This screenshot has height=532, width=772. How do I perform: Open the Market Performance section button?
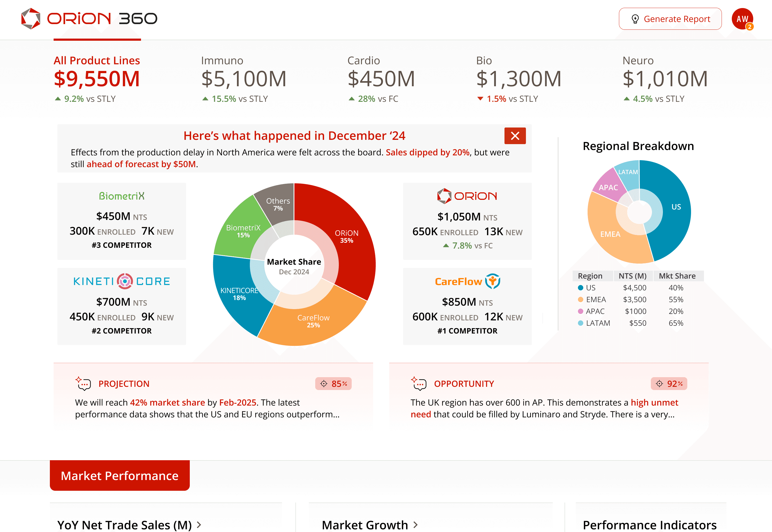pyautogui.click(x=120, y=475)
